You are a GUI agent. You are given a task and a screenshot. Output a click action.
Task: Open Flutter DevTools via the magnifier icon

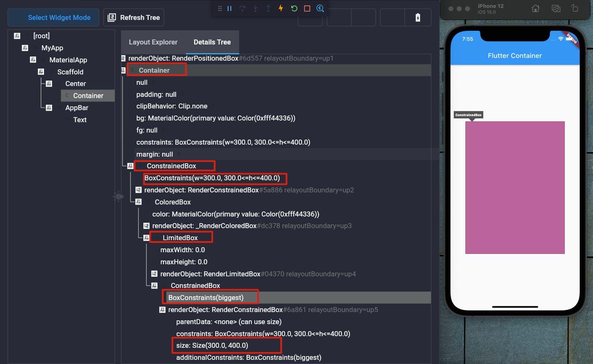pyautogui.click(x=320, y=8)
